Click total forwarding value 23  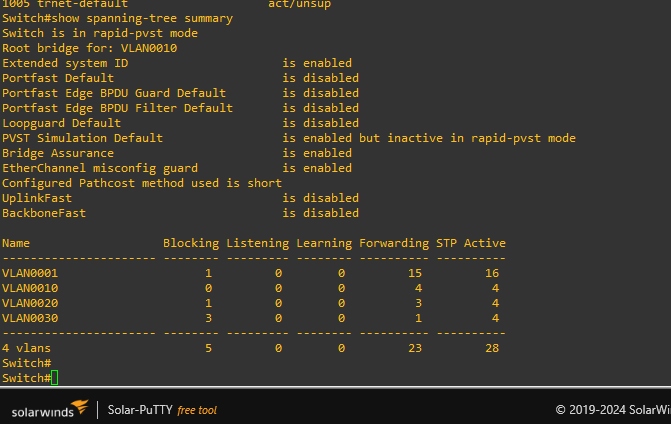pyautogui.click(x=415, y=348)
